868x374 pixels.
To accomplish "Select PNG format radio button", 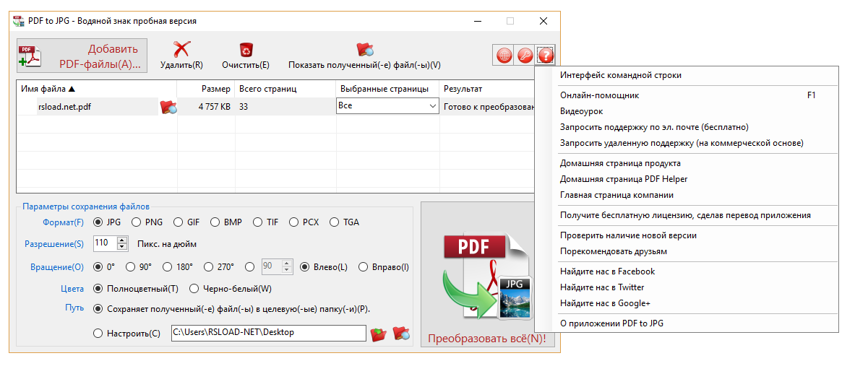I will [137, 222].
